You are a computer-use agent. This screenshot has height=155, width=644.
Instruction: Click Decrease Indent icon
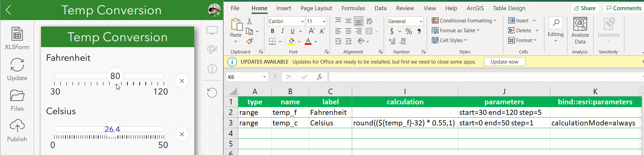click(x=338, y=41)
